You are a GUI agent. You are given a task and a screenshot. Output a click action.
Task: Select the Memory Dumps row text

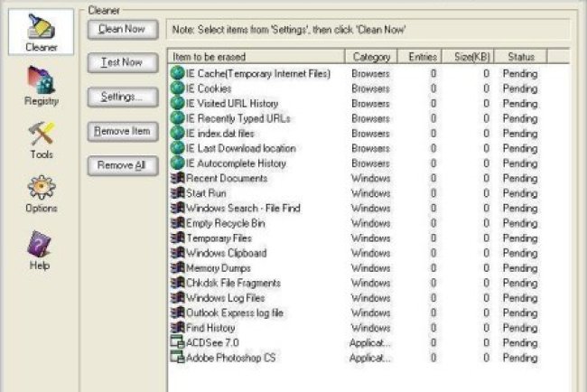coord(219,268)
